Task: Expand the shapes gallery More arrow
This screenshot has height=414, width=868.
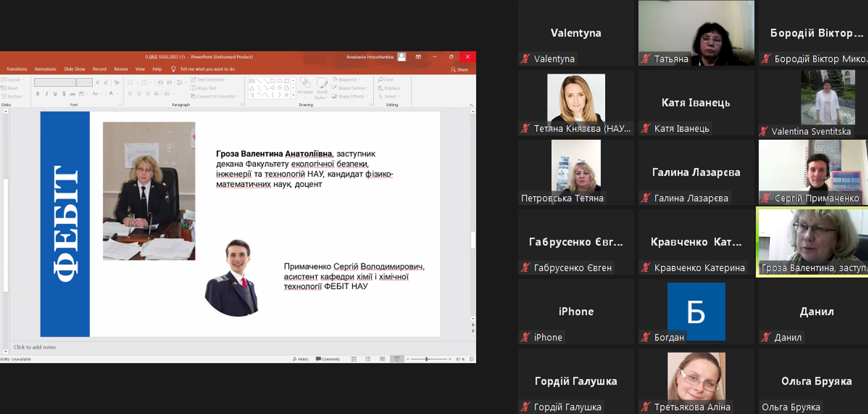Action: click(293, 95)
